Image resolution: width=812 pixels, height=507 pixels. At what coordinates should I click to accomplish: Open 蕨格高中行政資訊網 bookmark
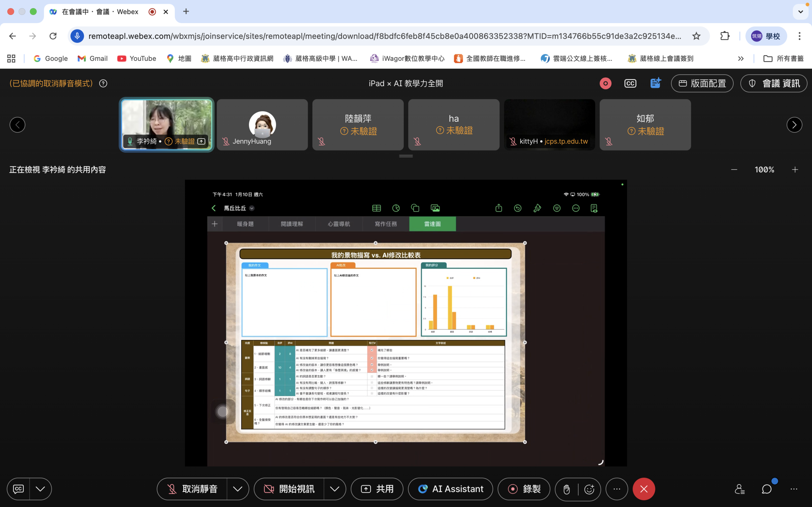[x=237, y=58]
